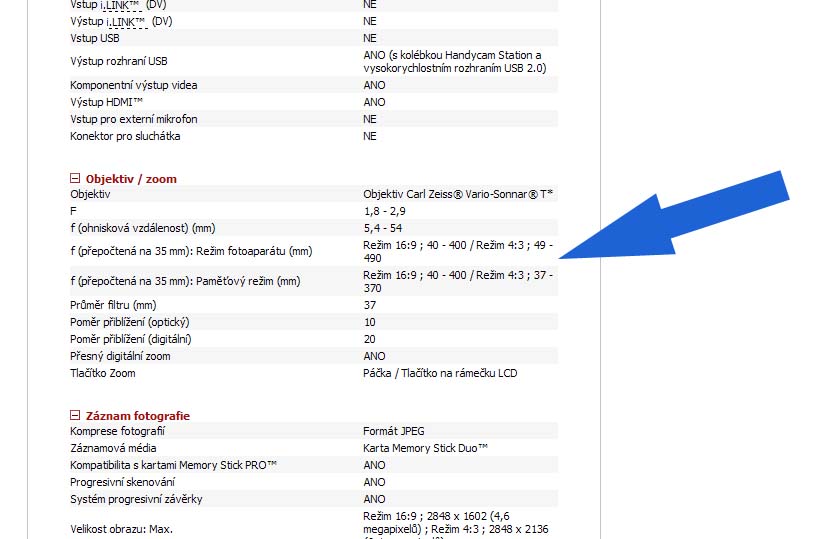Select the 'Průměr filtru (mm)' row
Screen dimensions: 816x539
(112, 305)
